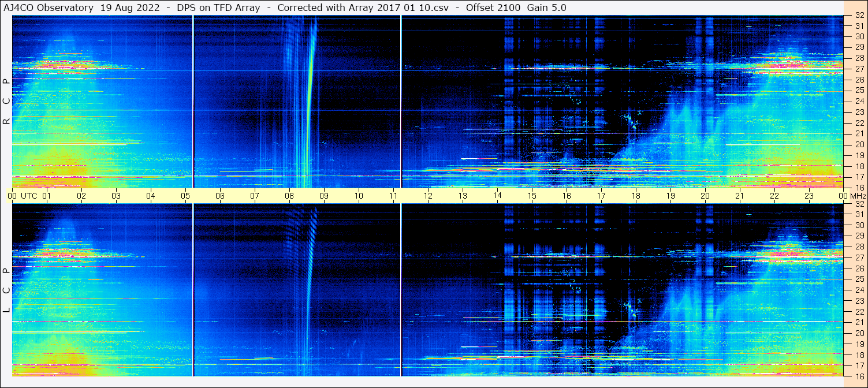Screen dimensions: 868x388
Task: Select hour '10' on the time axis
Action: pyautogui.click(x=359, y=196)
